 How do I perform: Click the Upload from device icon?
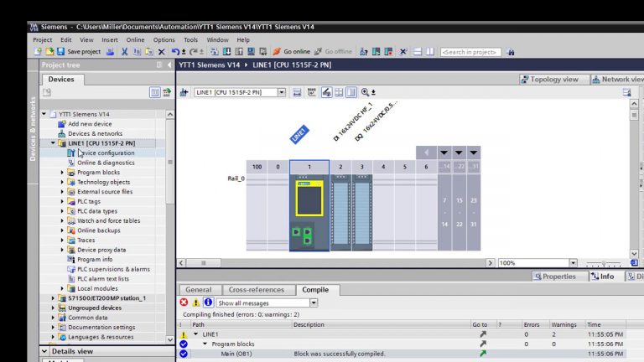(239, 52)
